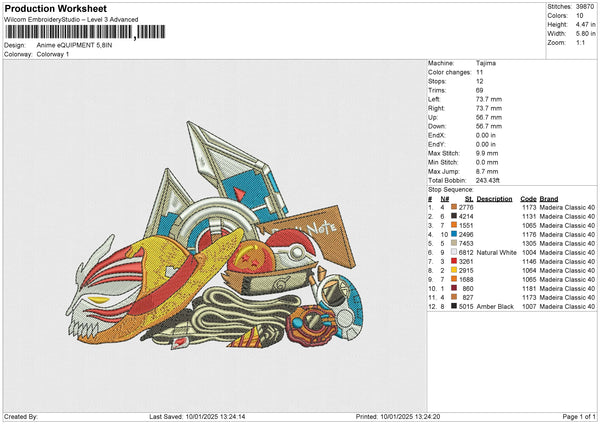Viewport: 600px width, 424px height.
Task: Click the Description column header
Action: point(494,199)
